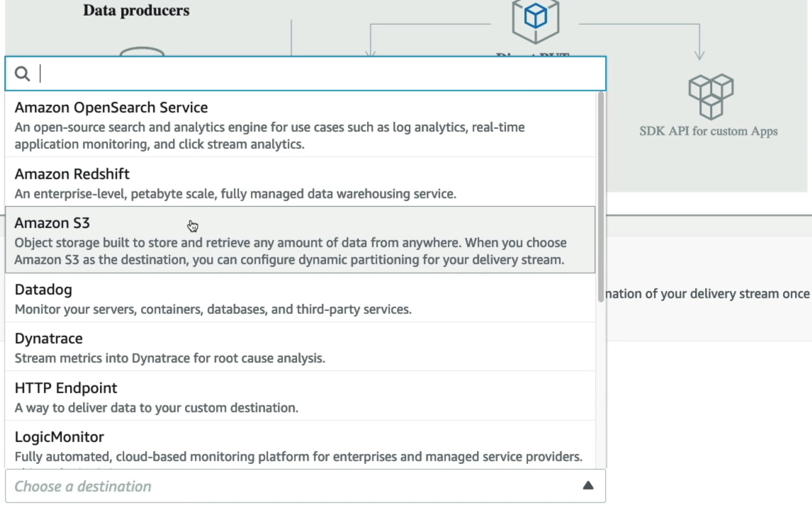Choose Dynatrace from destination list

300,347
